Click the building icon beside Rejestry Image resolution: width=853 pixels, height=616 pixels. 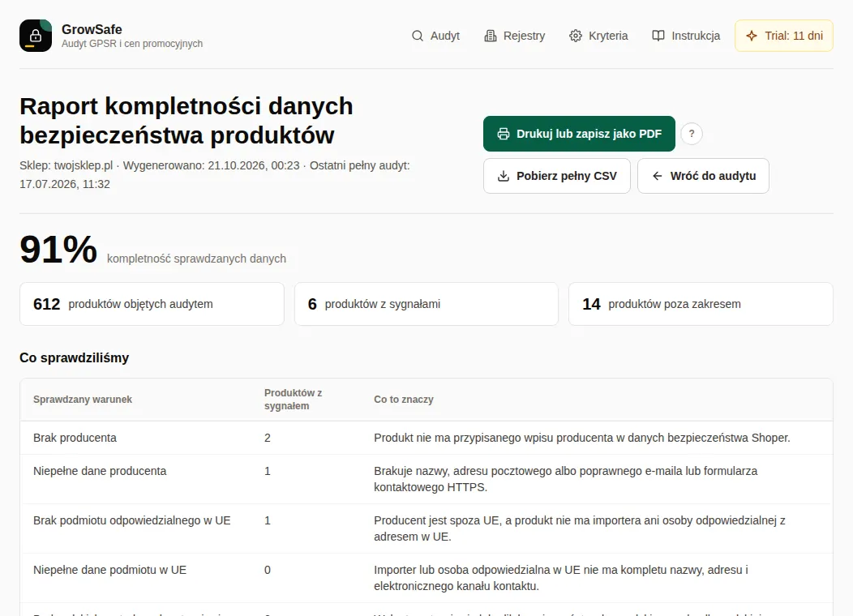pyautogui.click(x=490, y=36)
